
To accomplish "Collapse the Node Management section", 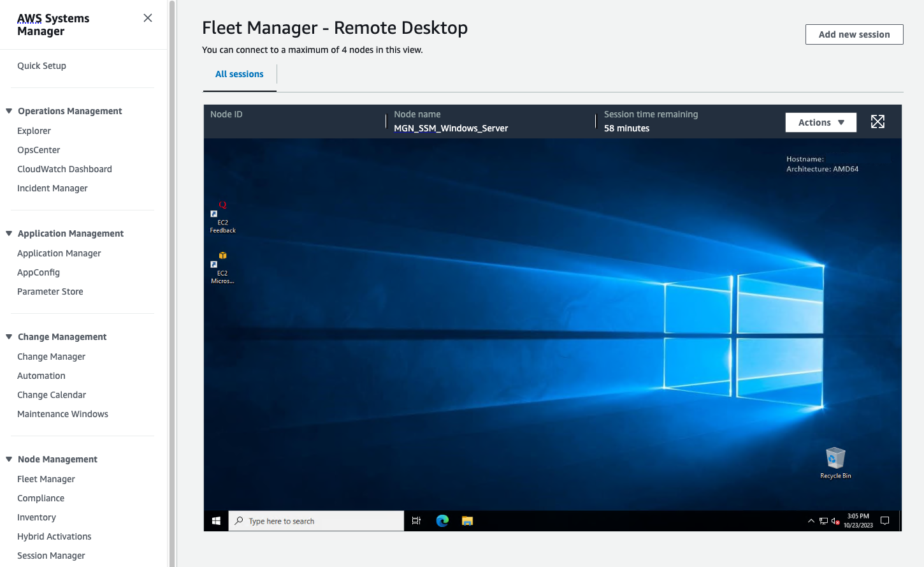I will (x=8, y=459).
